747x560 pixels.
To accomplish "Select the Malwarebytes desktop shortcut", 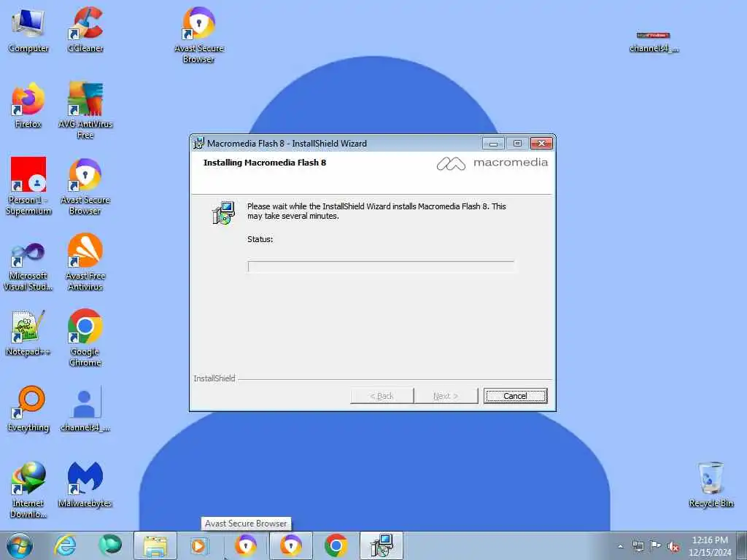I will pos(85,485).
